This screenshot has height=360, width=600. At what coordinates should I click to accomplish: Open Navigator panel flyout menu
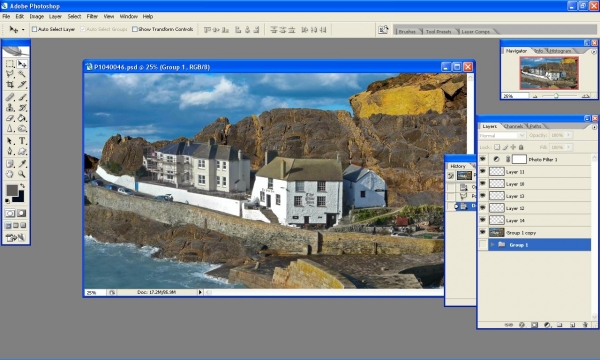(x=593, y=52)
